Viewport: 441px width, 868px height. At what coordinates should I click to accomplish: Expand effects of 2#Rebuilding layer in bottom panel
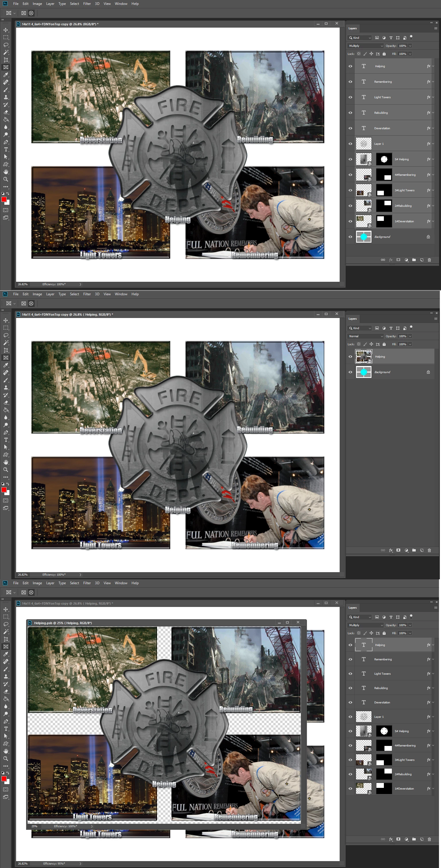click(433, 774)
